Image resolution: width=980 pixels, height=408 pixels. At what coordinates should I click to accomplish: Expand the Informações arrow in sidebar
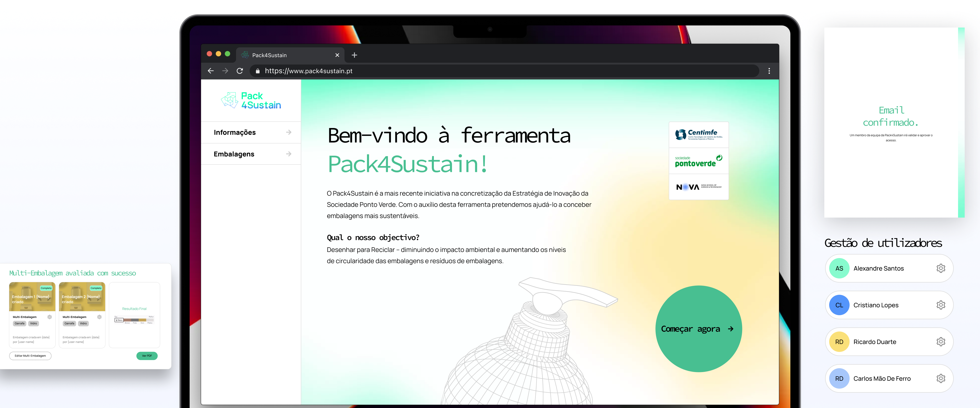click(x=289, y=132)
